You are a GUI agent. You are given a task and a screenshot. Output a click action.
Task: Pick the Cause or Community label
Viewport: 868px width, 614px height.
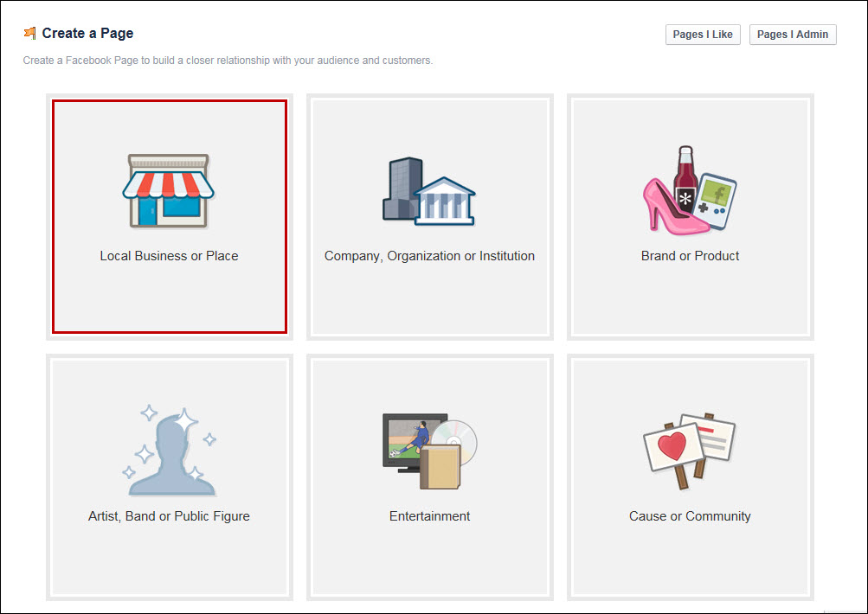(x=690, y=516)
